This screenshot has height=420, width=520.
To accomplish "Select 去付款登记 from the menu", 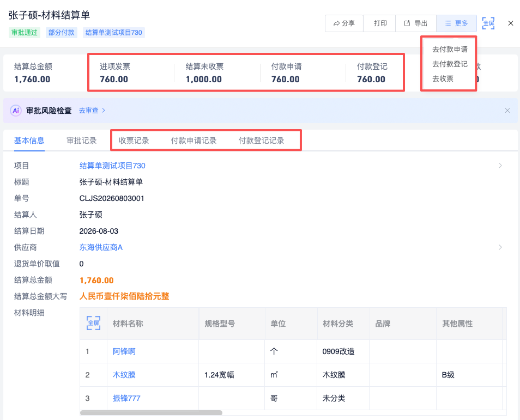I will (x=450, y=64).
